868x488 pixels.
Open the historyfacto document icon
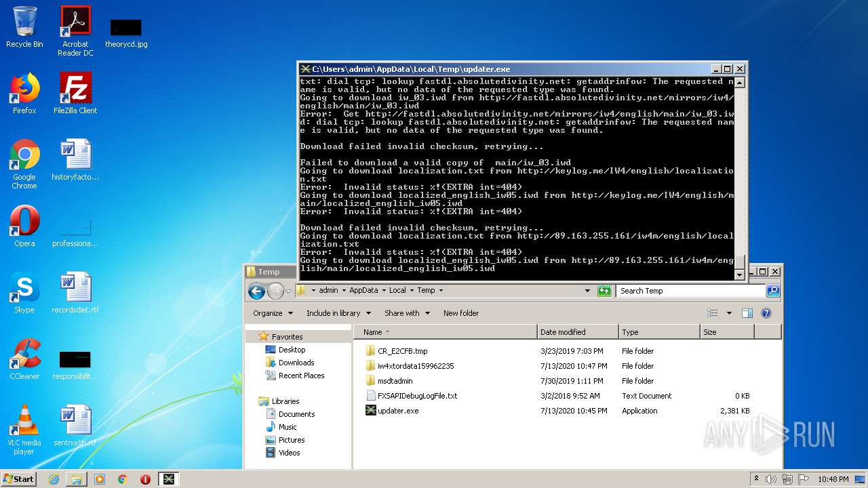[75, 160]
